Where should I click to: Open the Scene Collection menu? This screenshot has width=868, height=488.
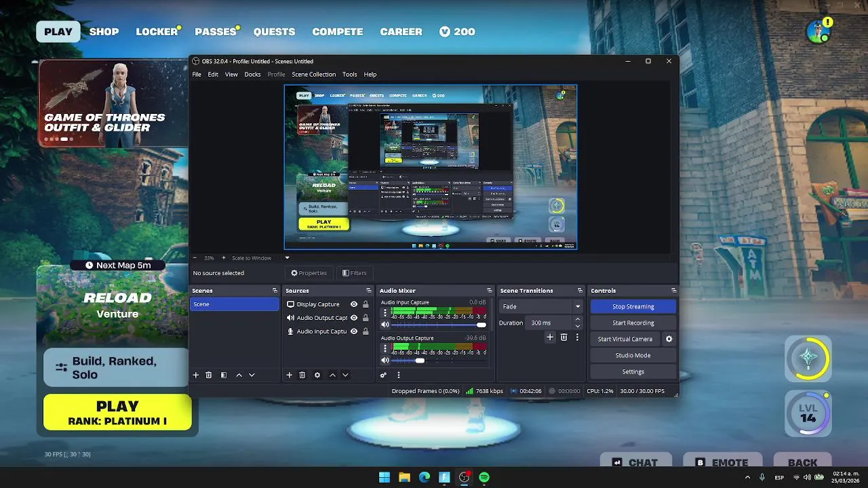pos(314,75)
